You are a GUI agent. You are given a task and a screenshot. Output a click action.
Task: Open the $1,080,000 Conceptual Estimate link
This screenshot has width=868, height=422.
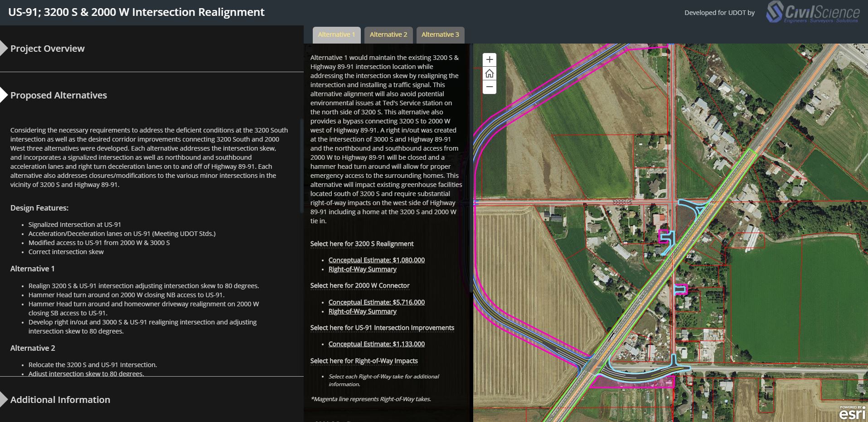376,260
